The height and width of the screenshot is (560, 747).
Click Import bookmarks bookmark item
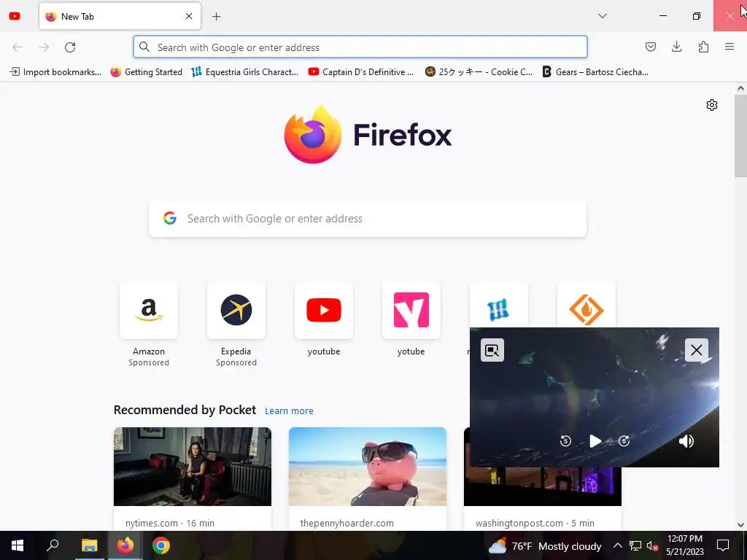[x=55, y=72]
